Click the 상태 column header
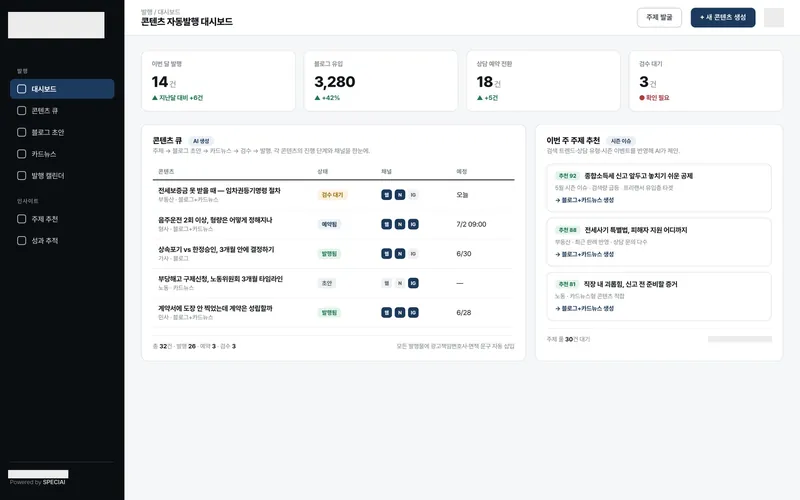 click(x=322, y=171)
